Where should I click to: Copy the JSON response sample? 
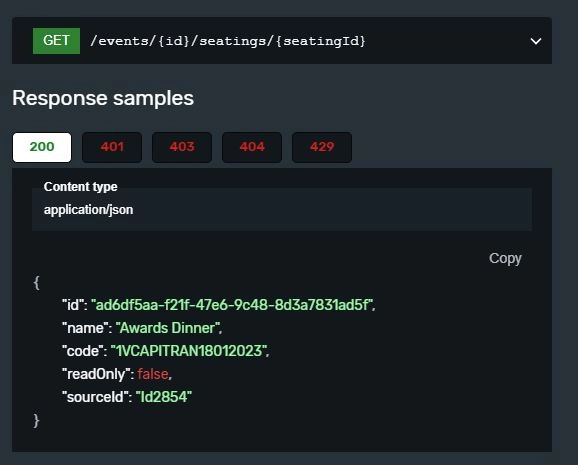pyautogui.click(x=505, y=258)
